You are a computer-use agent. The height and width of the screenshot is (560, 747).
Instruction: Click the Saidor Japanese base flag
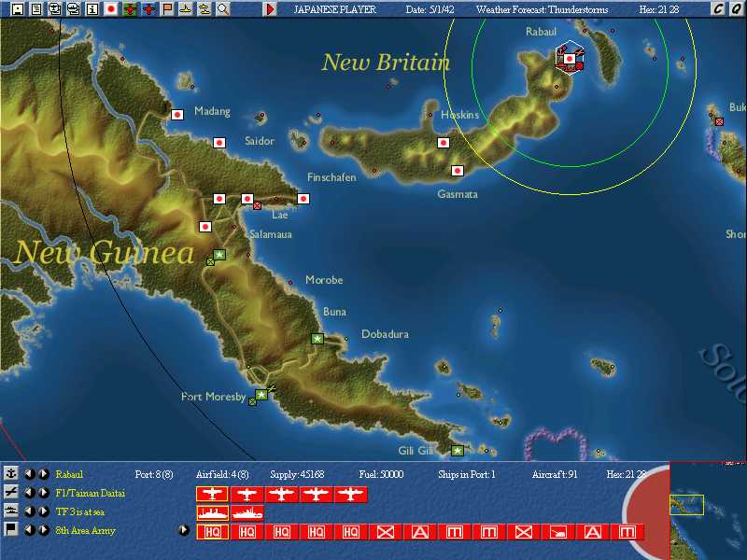(x=219, y=143)
